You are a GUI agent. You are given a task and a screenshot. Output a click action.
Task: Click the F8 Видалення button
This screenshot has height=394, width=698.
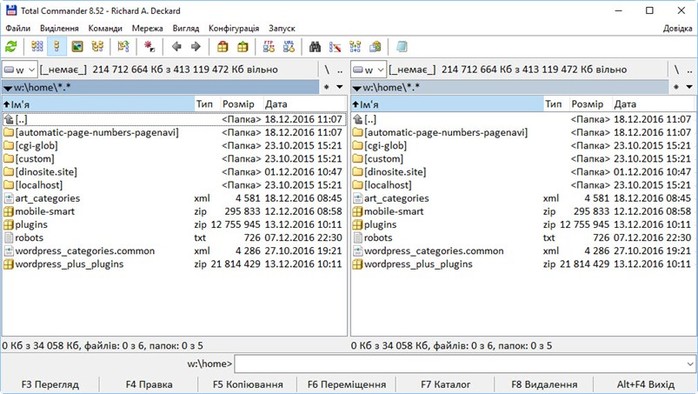tap(544, 384)
